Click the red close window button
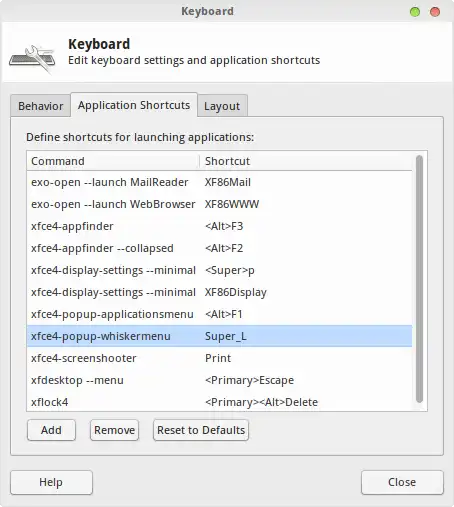454x507 pixels. tap(435, 12)
